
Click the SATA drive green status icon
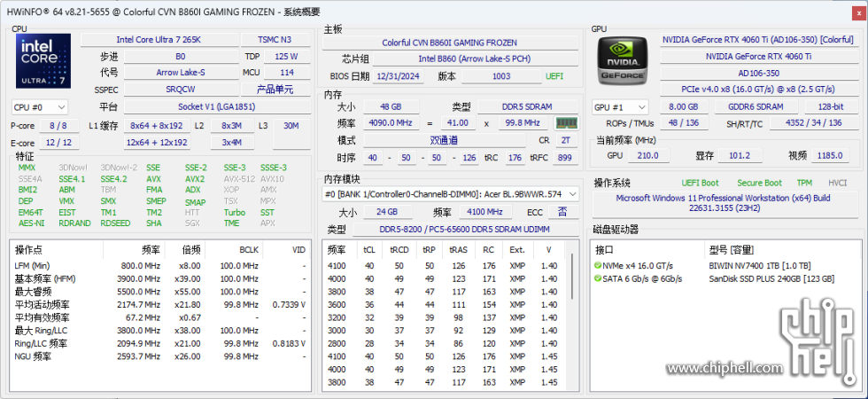[597, 278]
